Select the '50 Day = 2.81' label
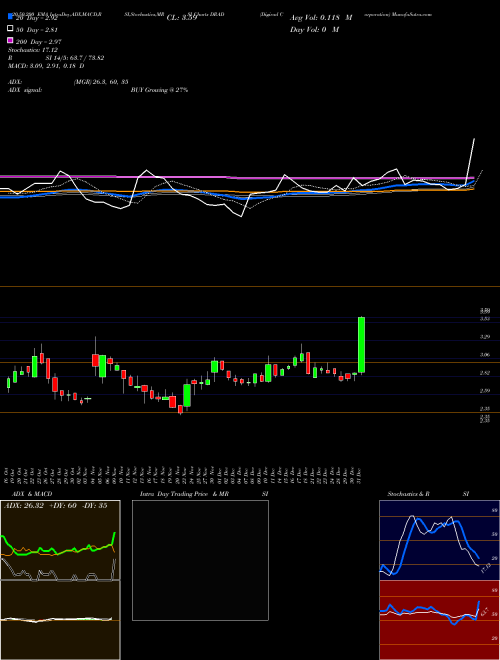500x660 pixels. 36,29
